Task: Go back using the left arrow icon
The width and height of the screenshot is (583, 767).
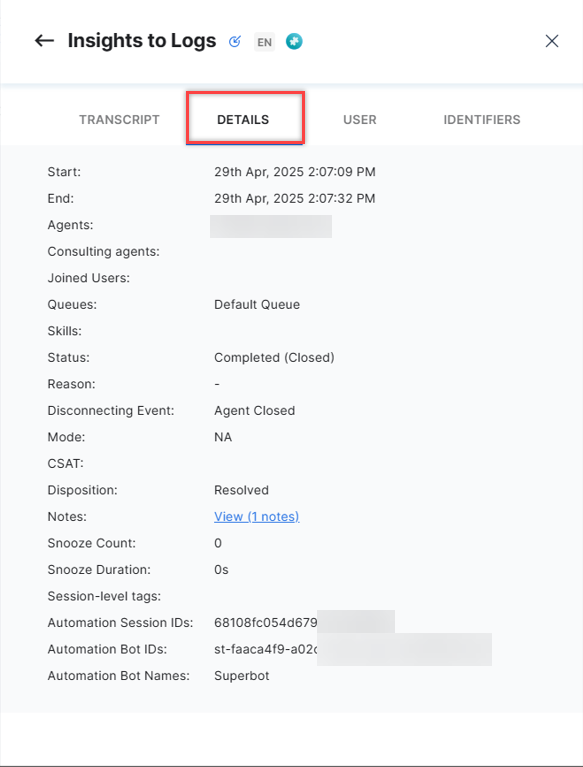Action: [44, 41]
